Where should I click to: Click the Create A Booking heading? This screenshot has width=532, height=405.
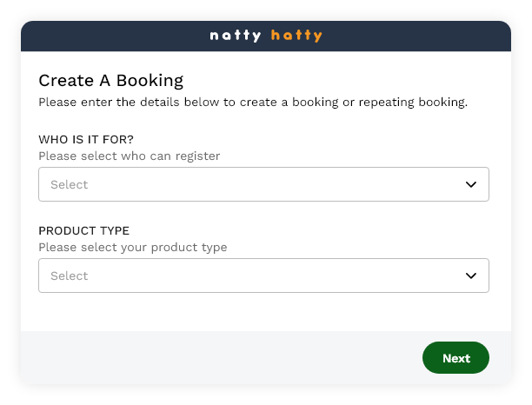tap(110, 81)
